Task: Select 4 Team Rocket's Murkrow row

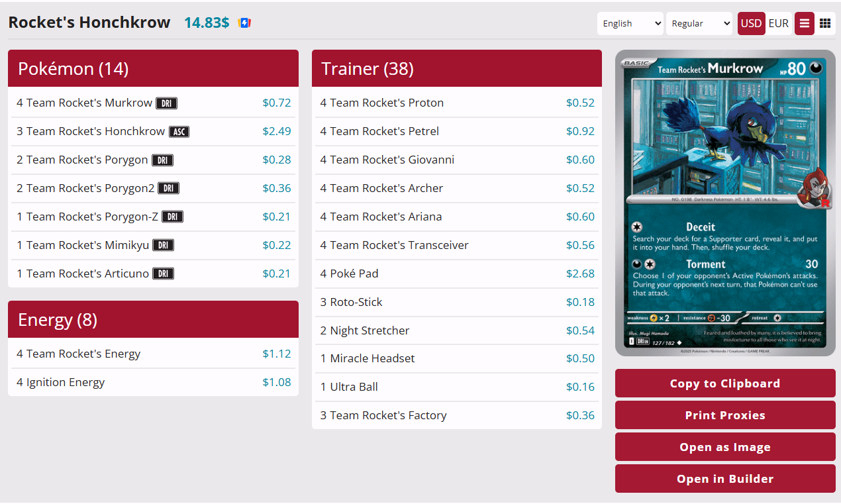Action: coord(154,103)
